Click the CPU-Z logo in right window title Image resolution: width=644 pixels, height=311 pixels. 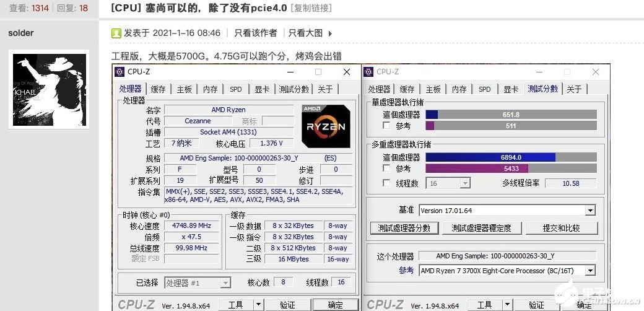pos(368,72)
